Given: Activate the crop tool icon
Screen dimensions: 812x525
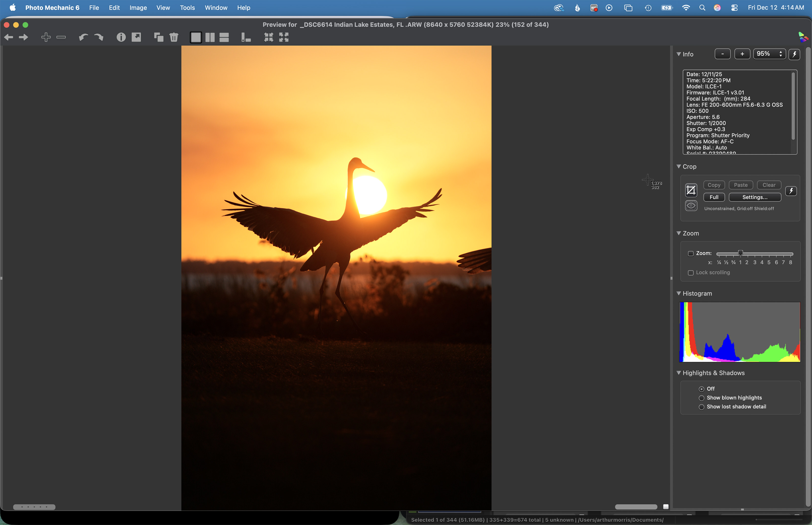Looking at the screenshot, I should coord(691,190).
